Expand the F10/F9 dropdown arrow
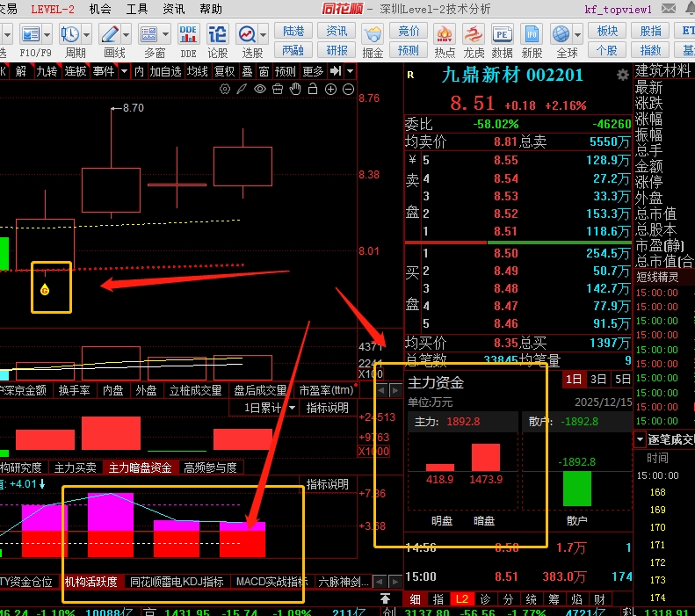The width and height of the screenshot is (695, 616). (47, 34)
